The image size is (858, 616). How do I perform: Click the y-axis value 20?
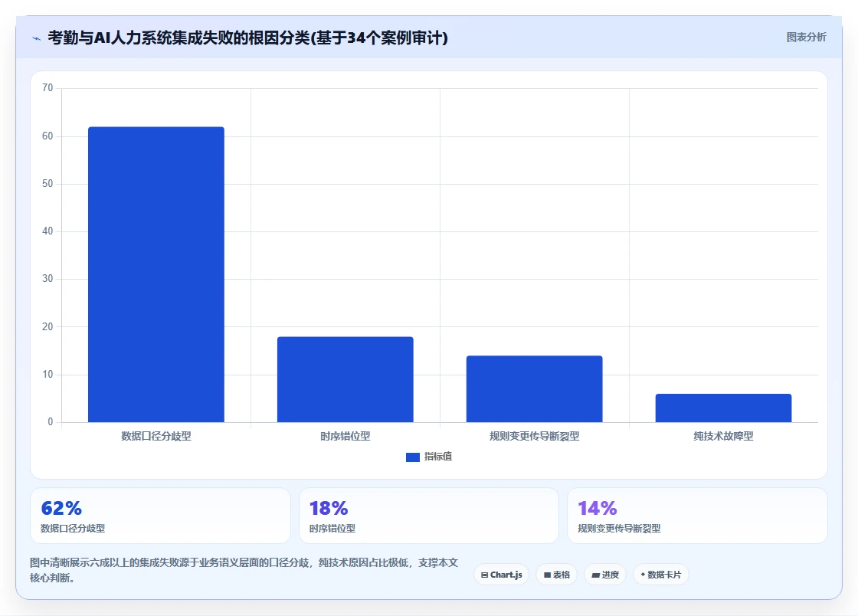click(x=47, y=326)
